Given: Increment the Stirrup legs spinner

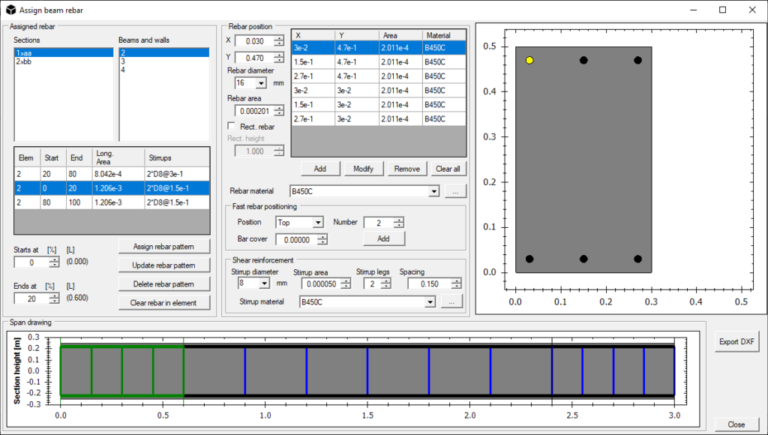Looking at the screenshot, I should click(385, 281).
